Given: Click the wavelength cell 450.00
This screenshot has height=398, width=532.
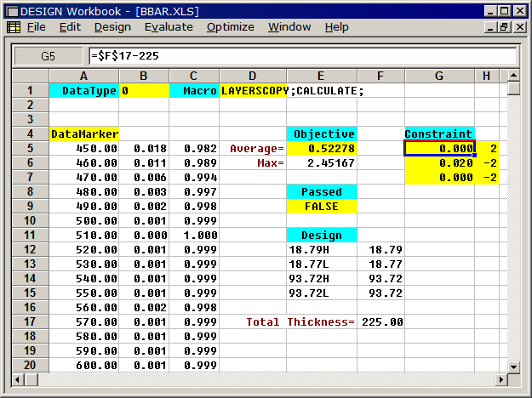Looking at the screenshot, I should coord(83,149).
